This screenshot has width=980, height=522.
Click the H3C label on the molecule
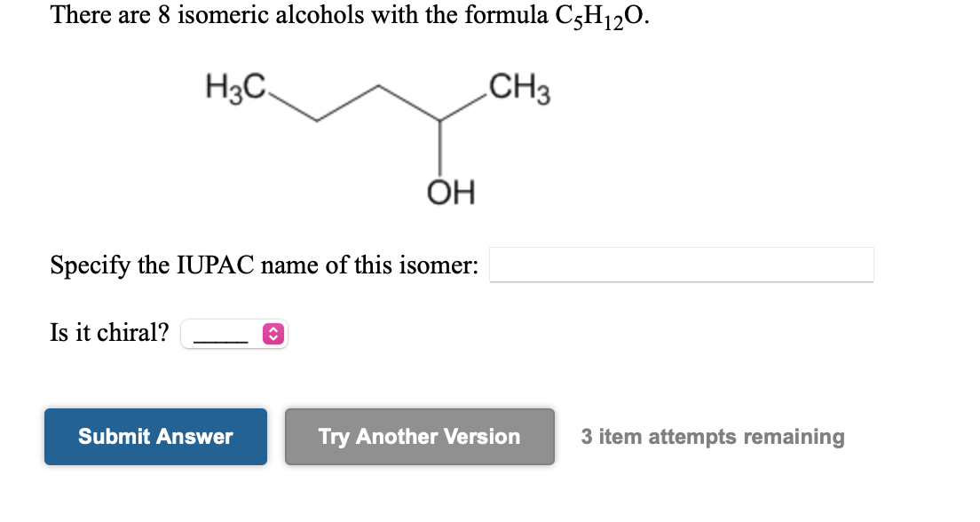234,87
